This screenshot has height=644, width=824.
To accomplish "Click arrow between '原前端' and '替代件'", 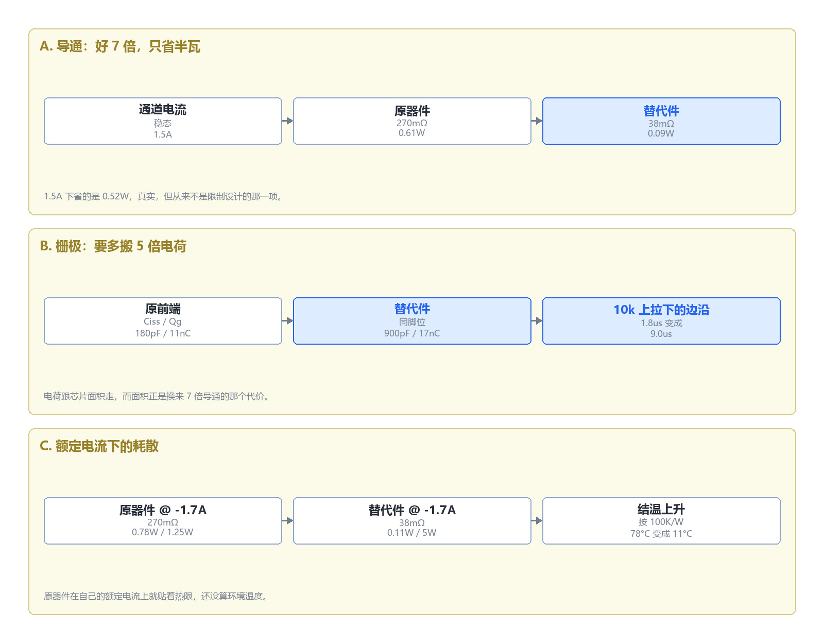I will pyautogui.click(x=288, y=321).
